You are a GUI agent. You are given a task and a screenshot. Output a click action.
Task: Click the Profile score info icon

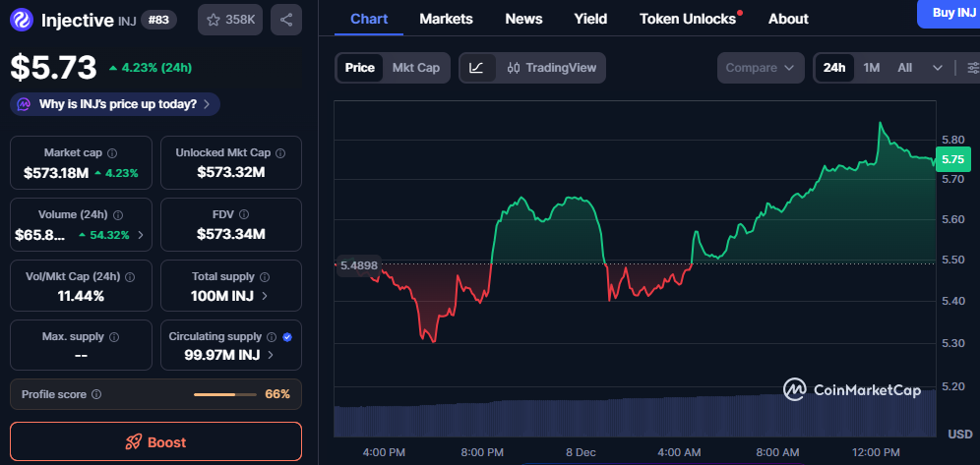point(96,394)
